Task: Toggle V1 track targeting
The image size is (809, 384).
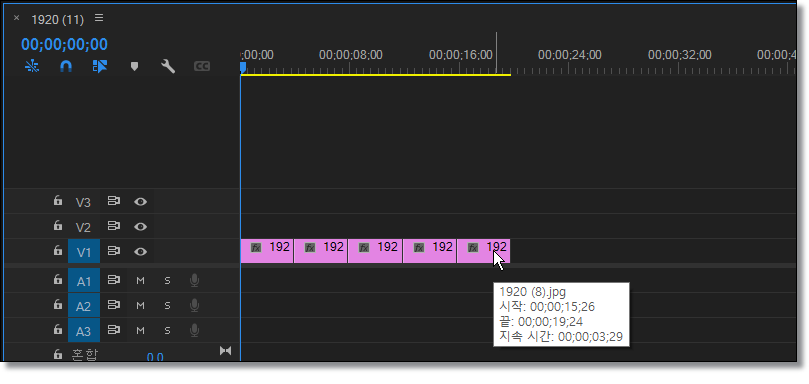Action: coord(83,252)
